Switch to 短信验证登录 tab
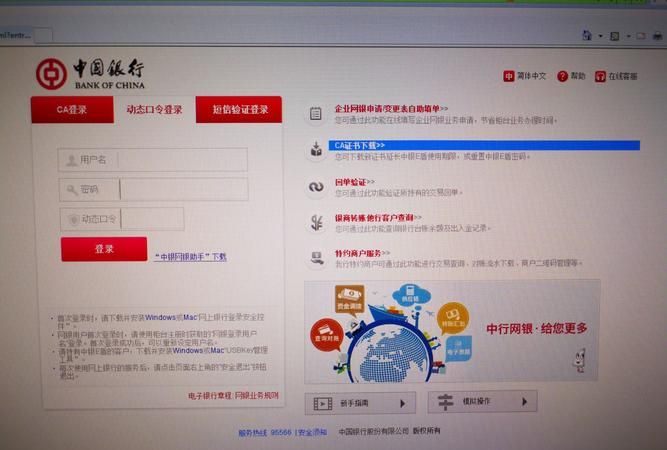This screenshot has width=667, height=450. click(x=239, y=110)
